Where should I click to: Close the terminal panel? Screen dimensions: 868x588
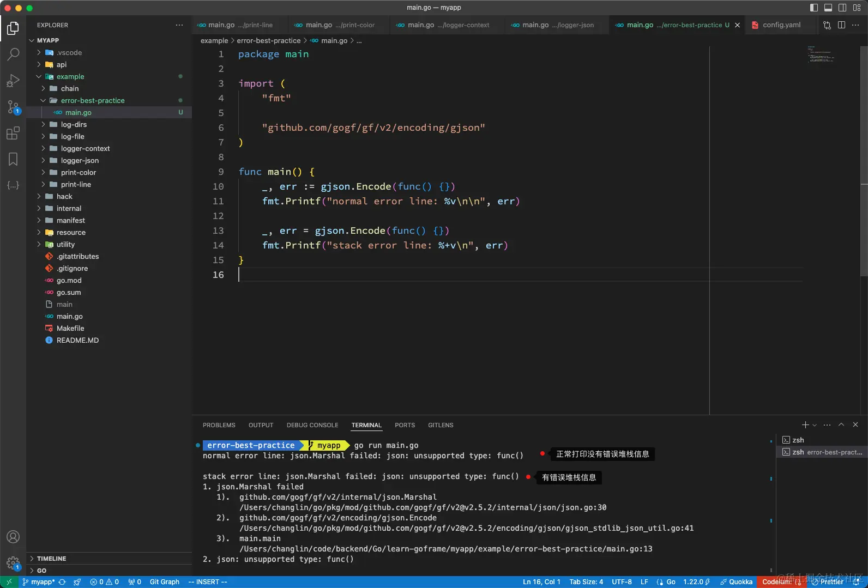coord(855,425)
